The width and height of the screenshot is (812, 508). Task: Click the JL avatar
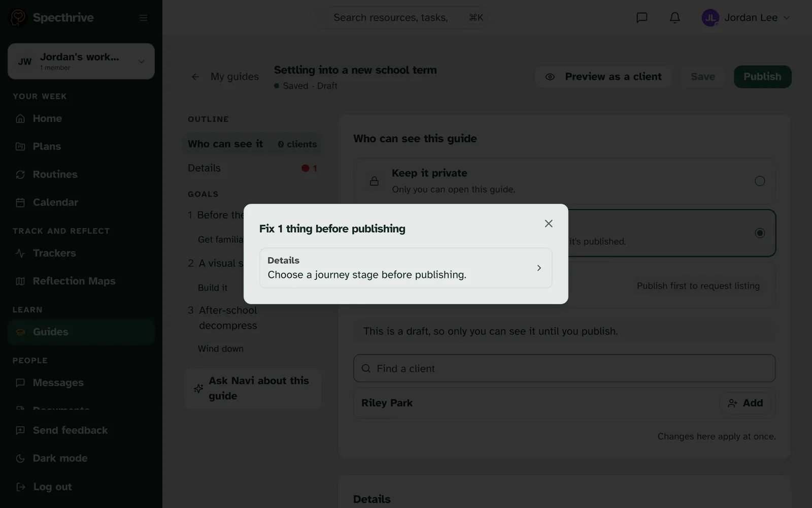coord(710,18)
